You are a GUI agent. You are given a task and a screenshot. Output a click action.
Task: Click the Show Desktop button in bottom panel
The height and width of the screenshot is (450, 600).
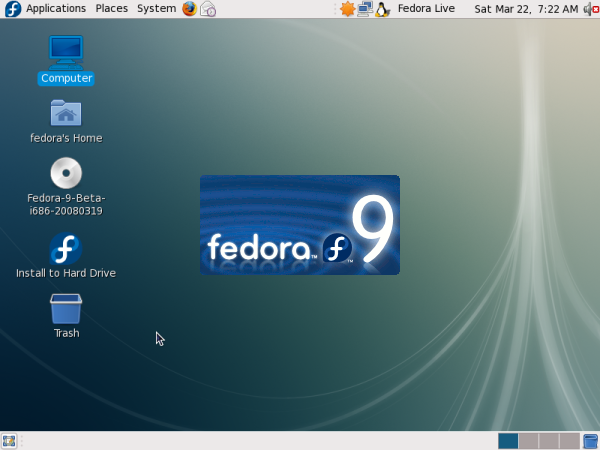[9, 441]
